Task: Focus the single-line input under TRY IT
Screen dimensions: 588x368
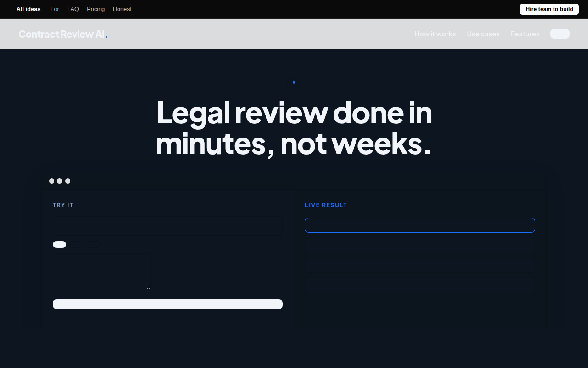Action: 167,225
